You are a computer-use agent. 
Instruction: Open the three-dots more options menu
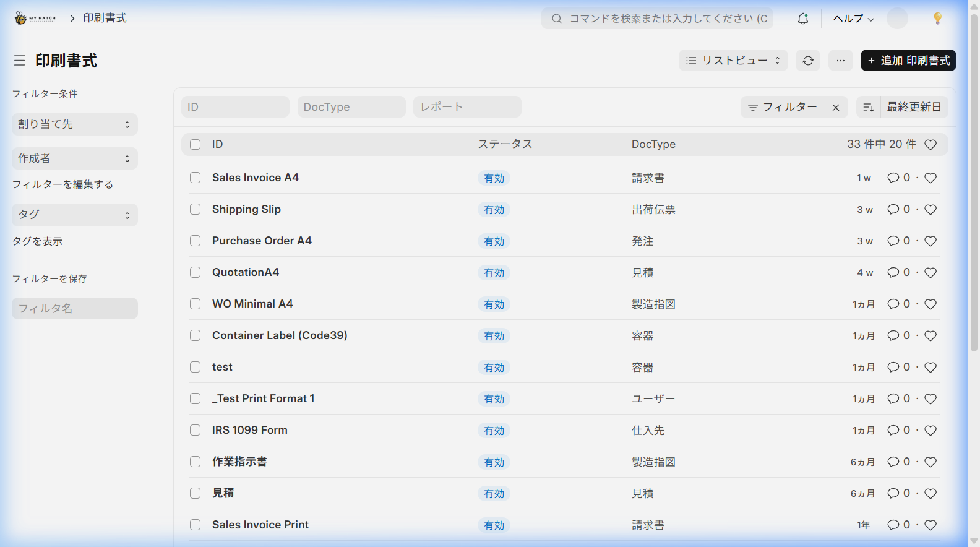tap(840, 61)
